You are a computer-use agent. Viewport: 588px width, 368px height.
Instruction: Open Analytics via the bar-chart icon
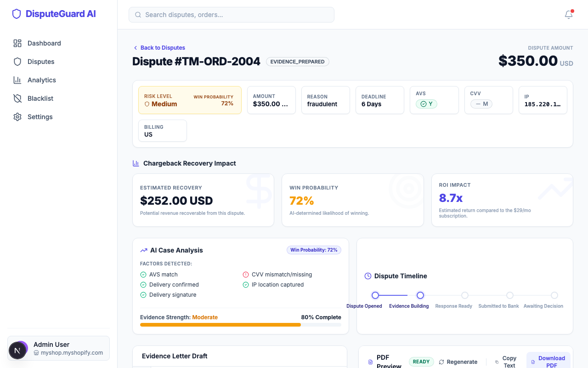pyautogui.click(x=17, y=80)
